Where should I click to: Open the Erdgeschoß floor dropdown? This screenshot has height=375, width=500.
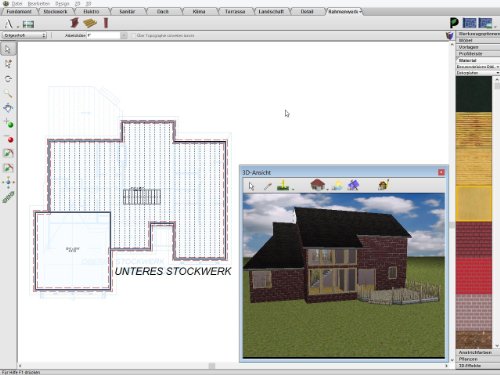tap(24, 35)
